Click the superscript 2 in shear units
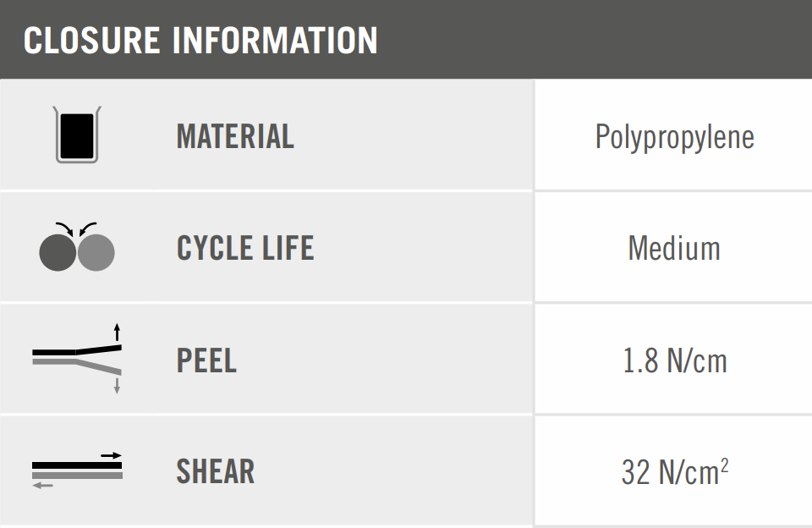Screen dimensions: 812x528 coord(724,465)
